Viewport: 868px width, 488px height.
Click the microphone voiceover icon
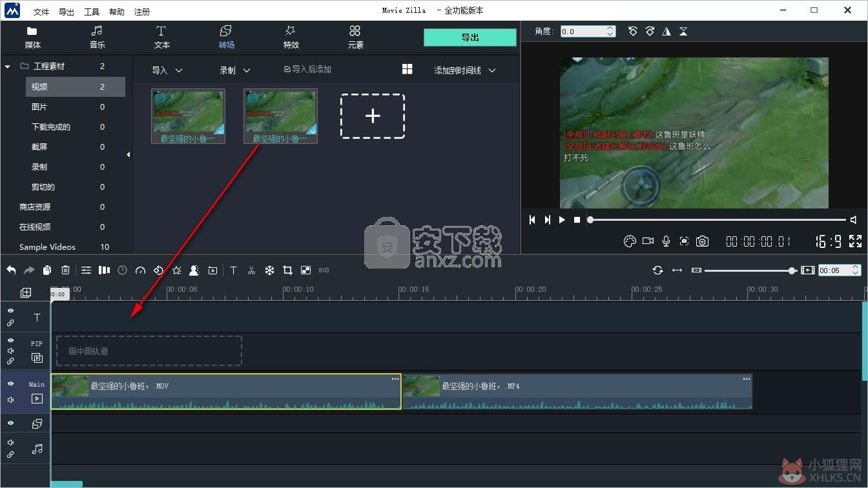coord(666,241)
